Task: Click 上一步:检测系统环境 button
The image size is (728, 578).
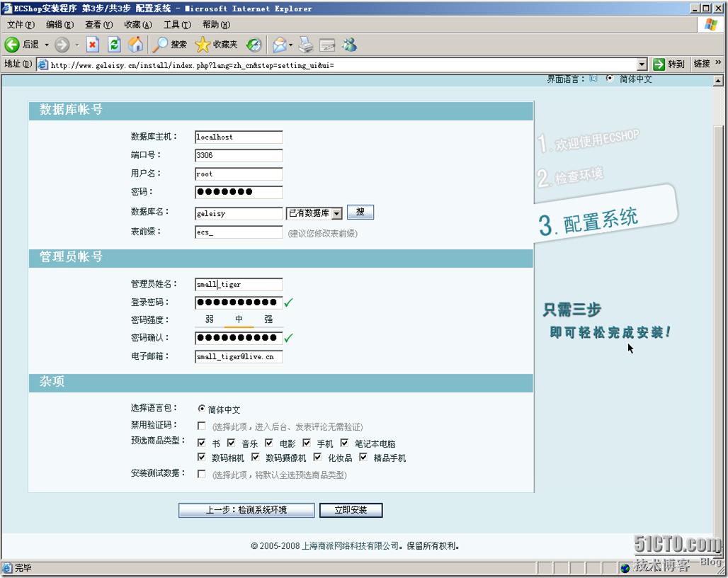Action: pyautogui.click(x=246, y=510)
